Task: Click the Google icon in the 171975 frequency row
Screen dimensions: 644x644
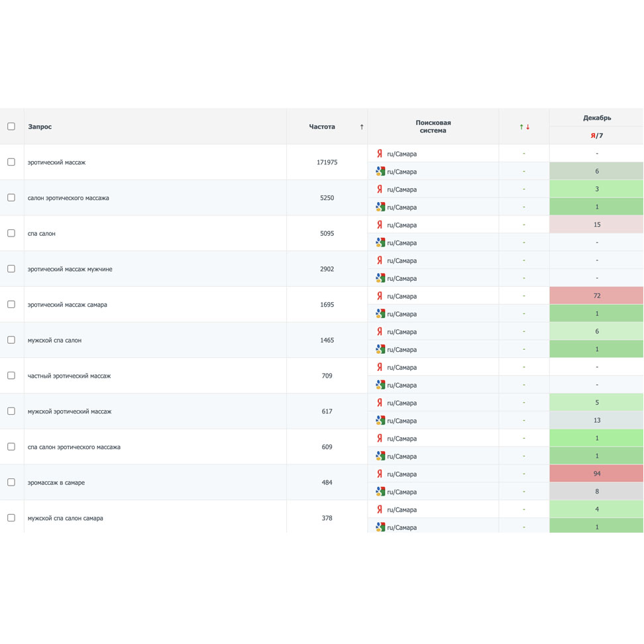Action: click(x=380, y=171)
